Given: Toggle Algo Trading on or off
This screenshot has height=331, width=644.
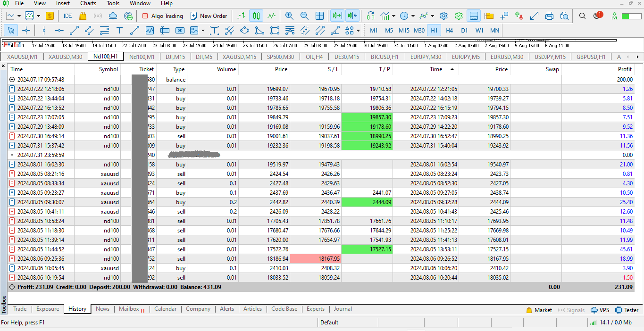Looking at the screenshot, I should (x=162, y=16).
